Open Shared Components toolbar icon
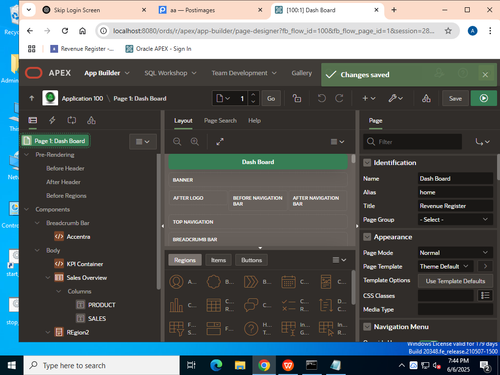500x375 pixels. tap(426, 98)
